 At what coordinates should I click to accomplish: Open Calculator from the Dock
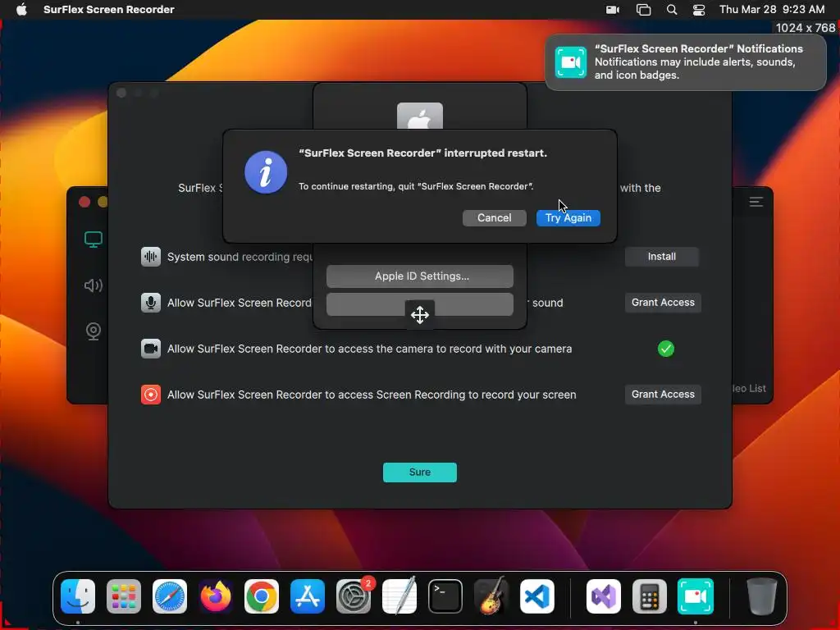650,596
